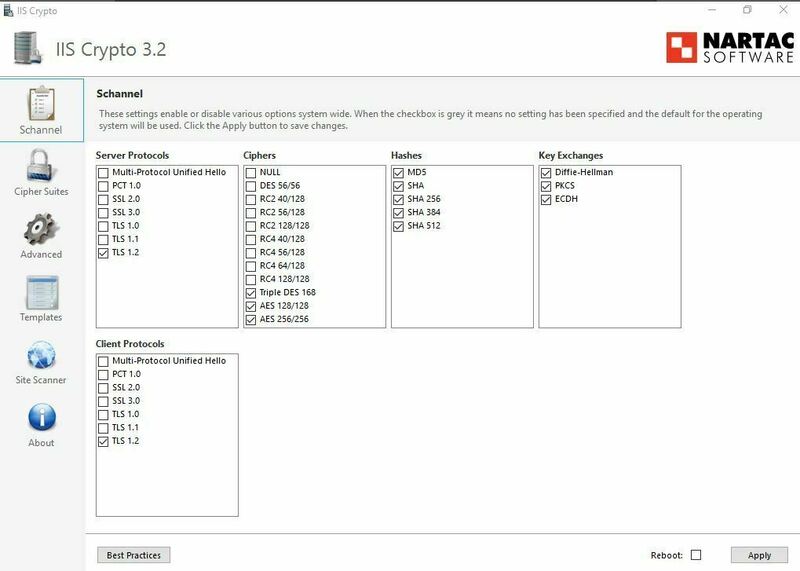800x571 pixels.
Task: Open the Site Scanner globe icon
Action: 41,355
